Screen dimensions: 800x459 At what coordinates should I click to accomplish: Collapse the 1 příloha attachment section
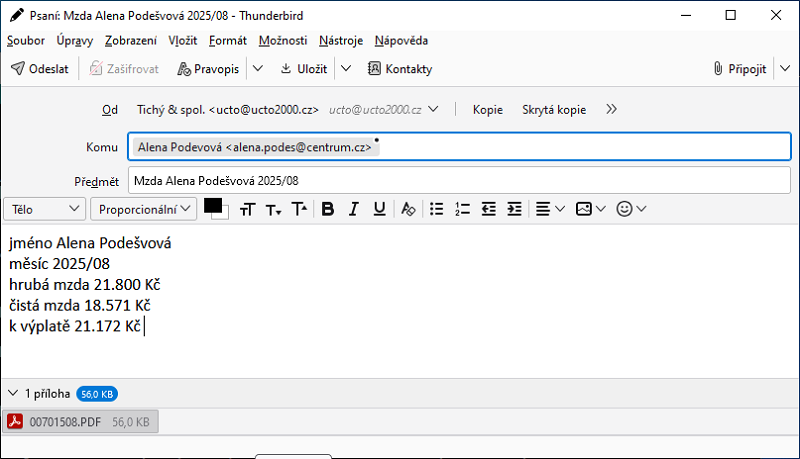pos(13,393)
